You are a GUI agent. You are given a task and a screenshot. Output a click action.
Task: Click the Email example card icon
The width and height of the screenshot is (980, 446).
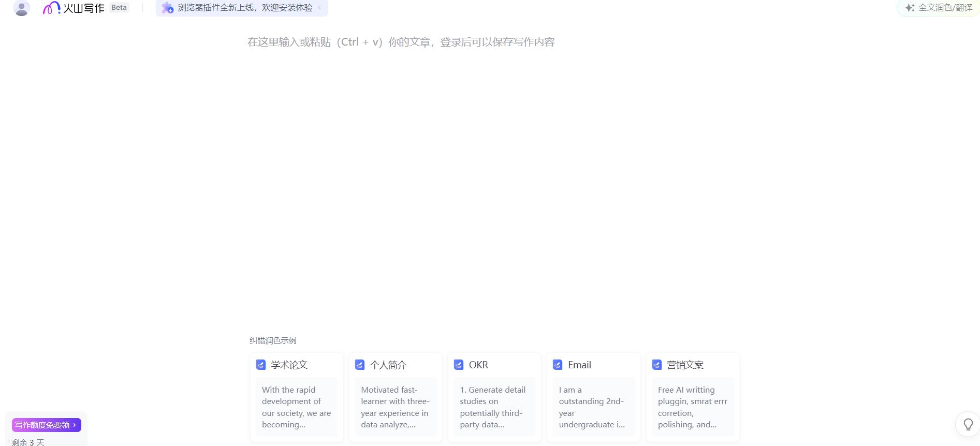pyautogui.click(x=558, y=365)
